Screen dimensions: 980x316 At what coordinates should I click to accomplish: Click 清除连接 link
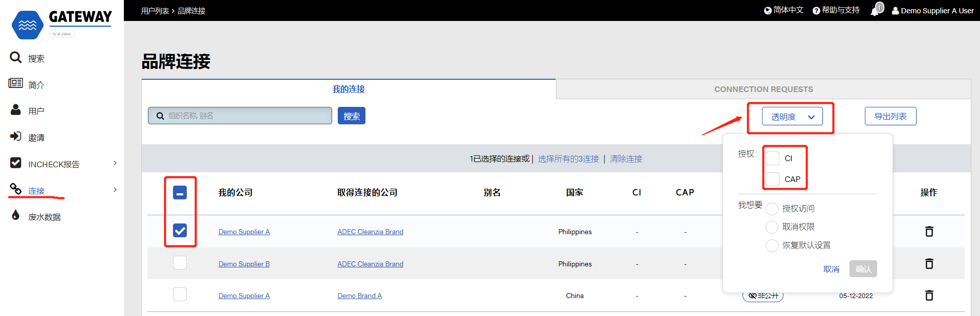(x=626, y=159)
